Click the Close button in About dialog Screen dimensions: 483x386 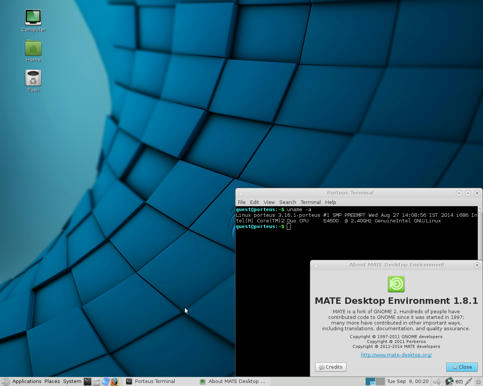pos(462,367)
